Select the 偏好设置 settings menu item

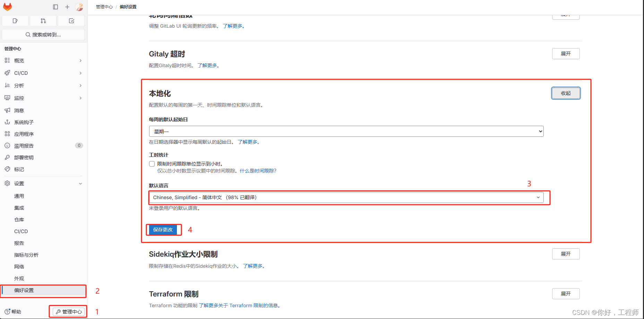tap(43, 290)
